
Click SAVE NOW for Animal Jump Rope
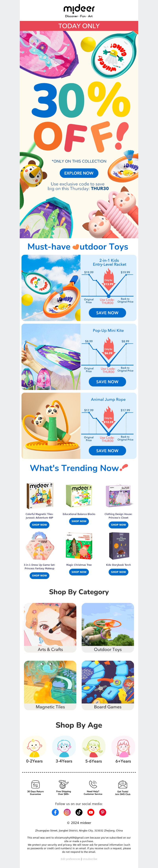coord(107,451)
